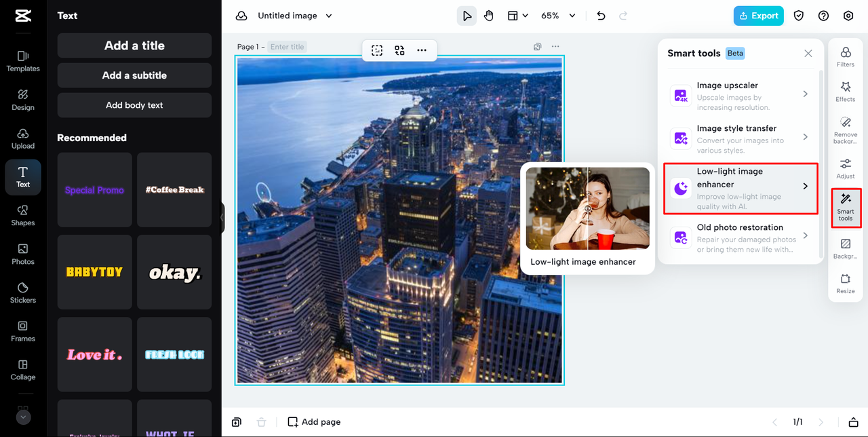The width and height of the screenshot is (868, 437).
Task: Open the Adjust right panel
Action: (x=846, y=168)
